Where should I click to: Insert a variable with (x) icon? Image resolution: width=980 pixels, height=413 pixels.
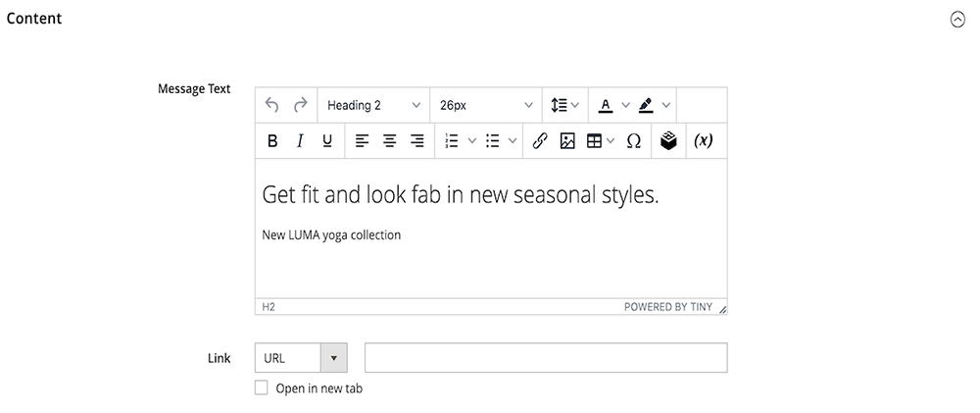(703, 141)
